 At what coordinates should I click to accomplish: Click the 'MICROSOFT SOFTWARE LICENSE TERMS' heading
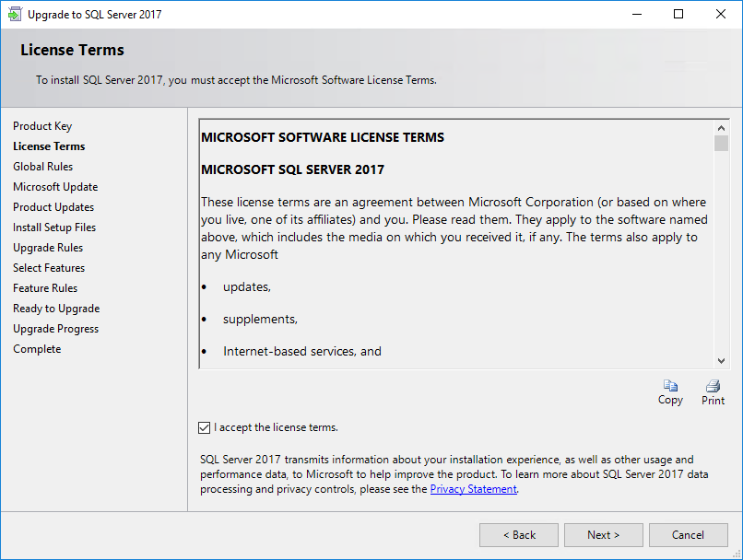click(323, 137)
